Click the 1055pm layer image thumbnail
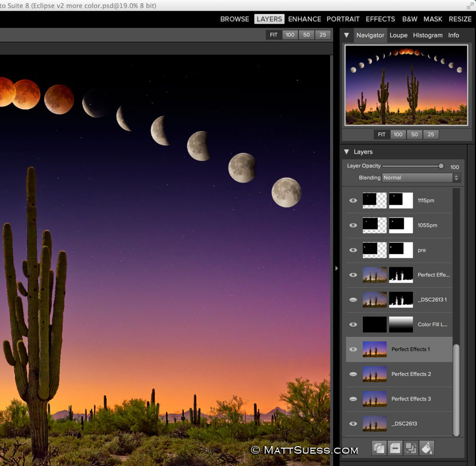 click(375, 225)
